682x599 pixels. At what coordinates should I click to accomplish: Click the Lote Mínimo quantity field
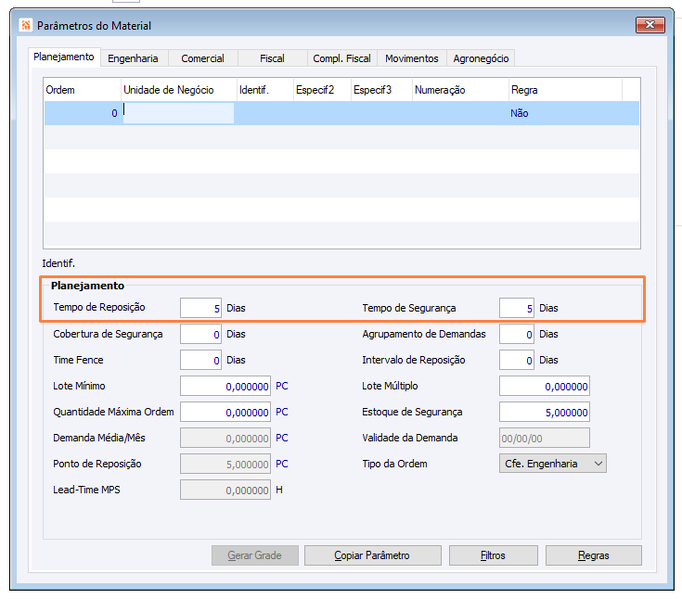click(225, 386)
